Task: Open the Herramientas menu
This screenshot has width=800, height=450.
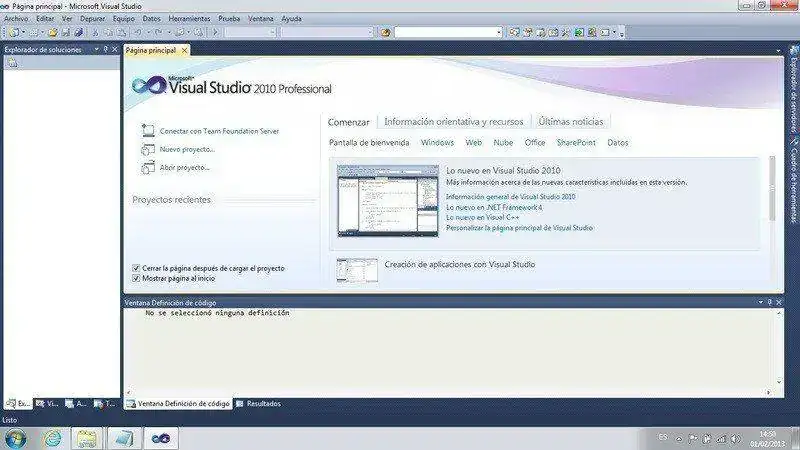Action: 189,18
